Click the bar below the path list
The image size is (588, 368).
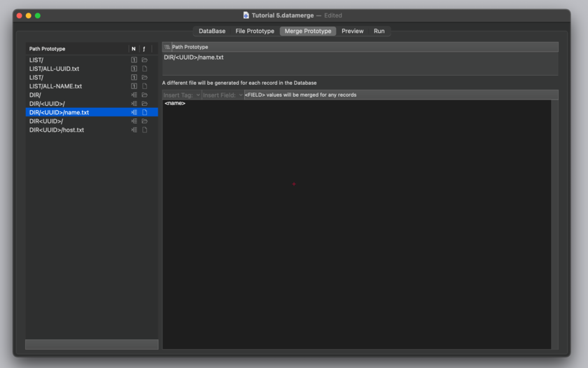(92, 344)
